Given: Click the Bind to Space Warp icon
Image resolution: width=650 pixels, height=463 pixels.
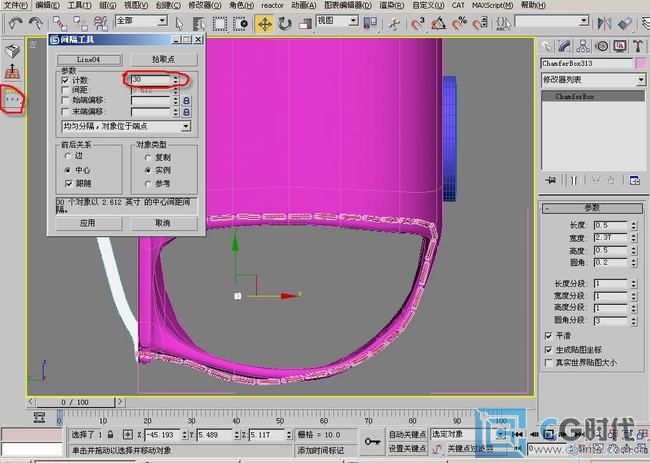Looking at the screenshot, I should tap(100, 23).
